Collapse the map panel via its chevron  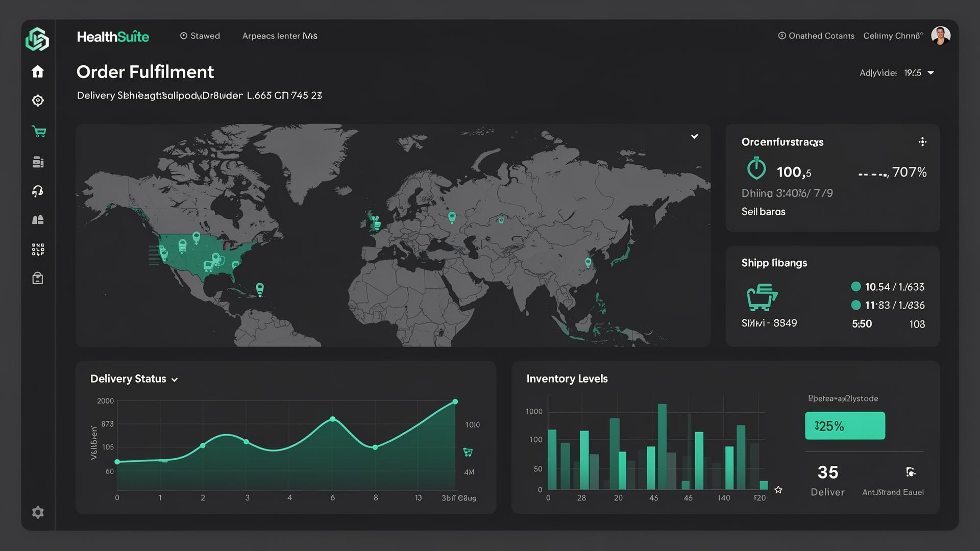694,136
